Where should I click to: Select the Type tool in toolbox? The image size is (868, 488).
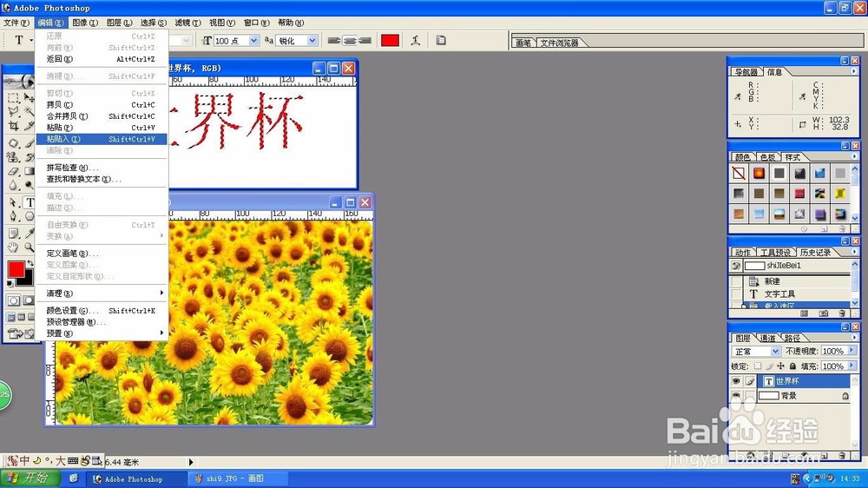(x=30, y=202)
